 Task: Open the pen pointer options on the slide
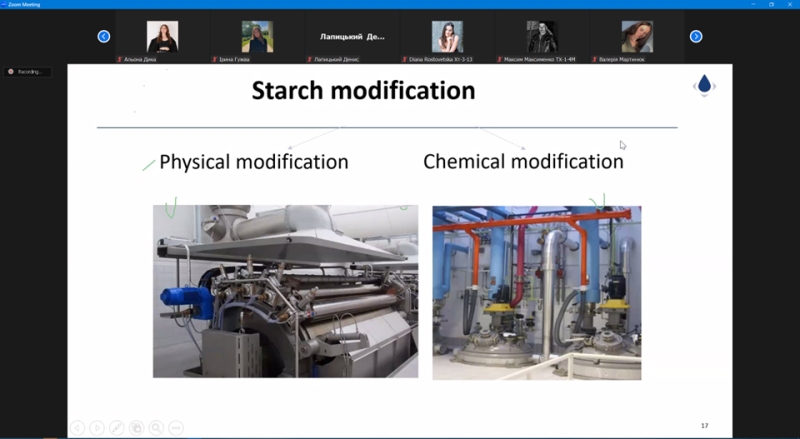click(117, 428)
